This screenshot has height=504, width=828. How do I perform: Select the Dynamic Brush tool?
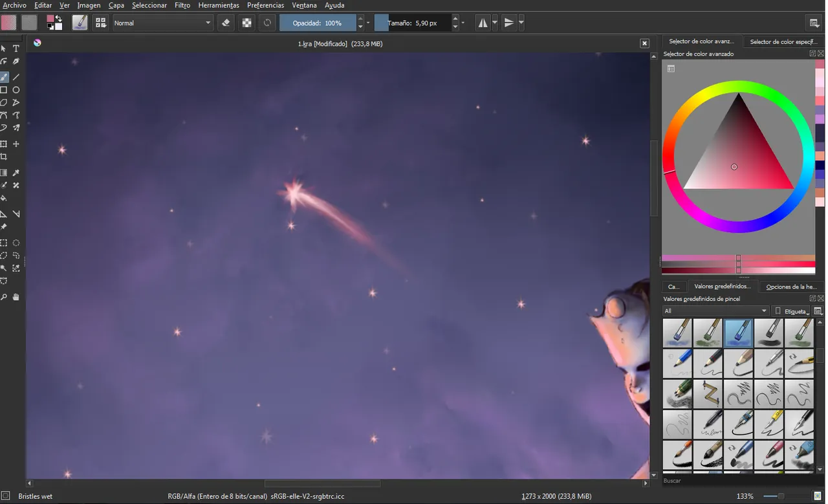[x=4, y=127]
